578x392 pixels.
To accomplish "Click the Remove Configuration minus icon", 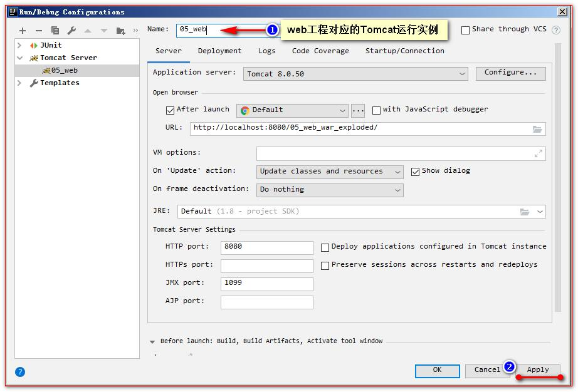I will [39, 31].
